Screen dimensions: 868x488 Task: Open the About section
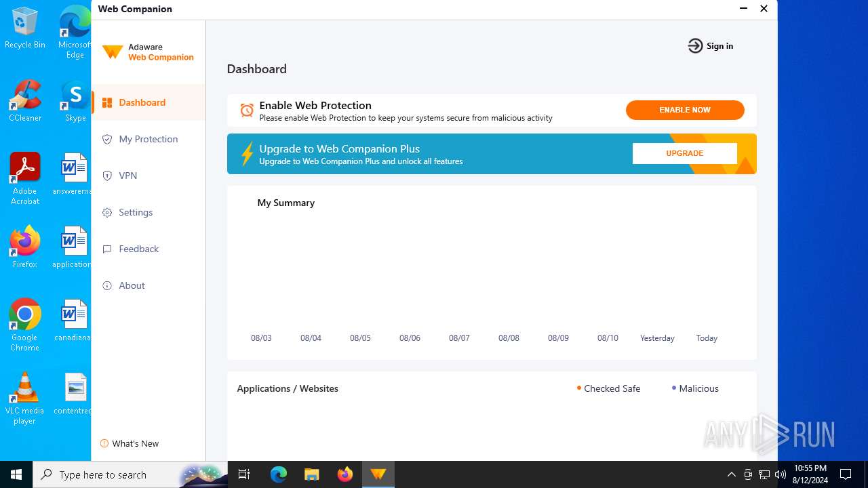(x=149, y=285)
